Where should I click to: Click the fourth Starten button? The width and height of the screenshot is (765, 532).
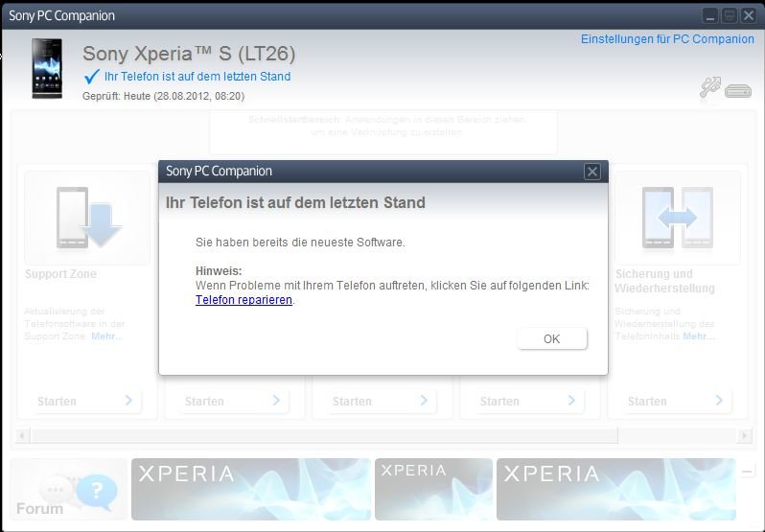529,401
